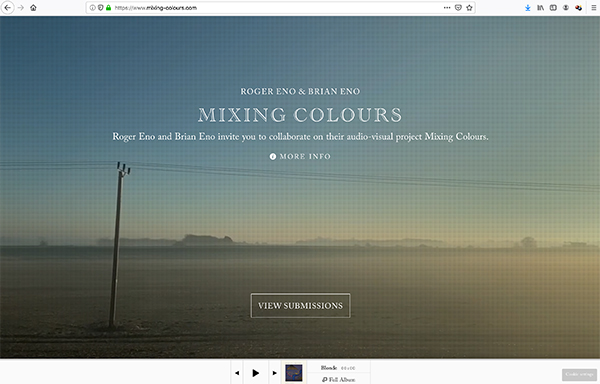Click the colourful extension icon
The height and width of the screenshot is (384, 600).
[579, 8]
